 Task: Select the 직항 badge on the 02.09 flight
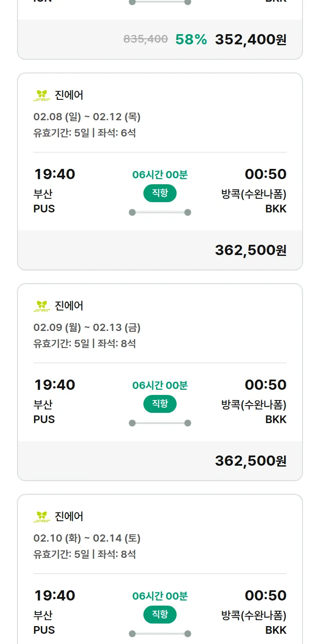(x=160, y=404)
